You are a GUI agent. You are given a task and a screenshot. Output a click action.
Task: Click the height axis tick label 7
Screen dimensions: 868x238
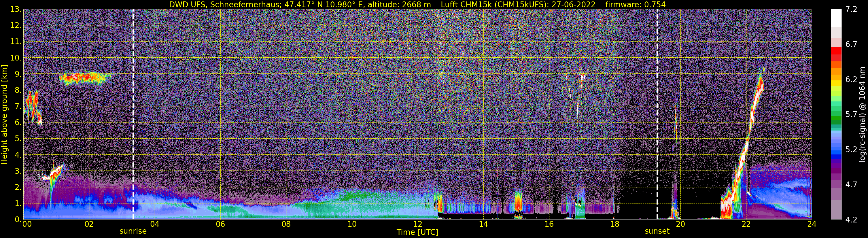click(18, 107)
